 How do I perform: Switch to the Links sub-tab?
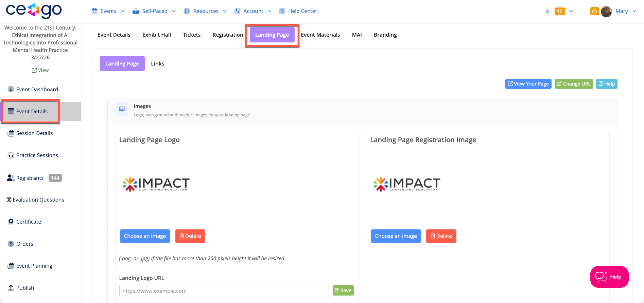[158, 63]
